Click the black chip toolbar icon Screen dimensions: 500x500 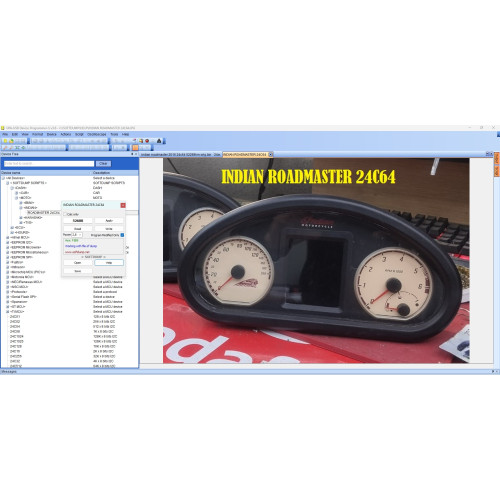[x=159, y=141]
